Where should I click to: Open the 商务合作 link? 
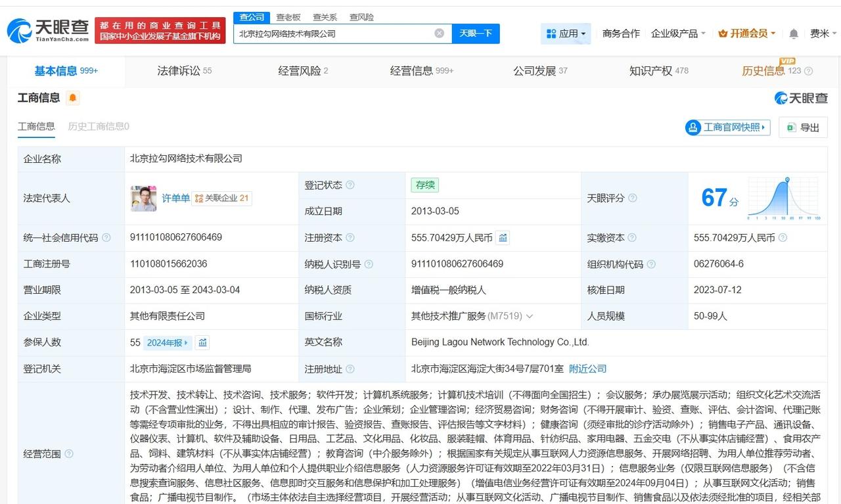pos(621,34)
